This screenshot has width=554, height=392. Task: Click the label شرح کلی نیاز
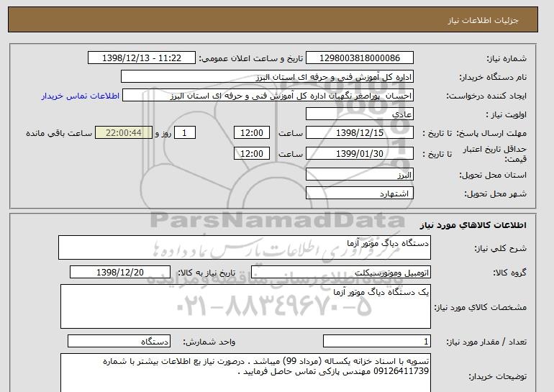(500, 248)
